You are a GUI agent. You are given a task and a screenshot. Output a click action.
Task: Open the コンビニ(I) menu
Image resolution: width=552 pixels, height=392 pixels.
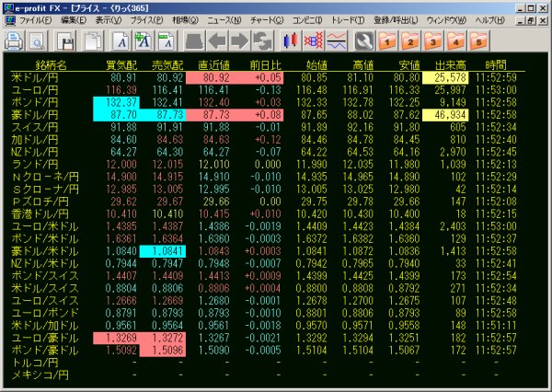pos(307,20)
